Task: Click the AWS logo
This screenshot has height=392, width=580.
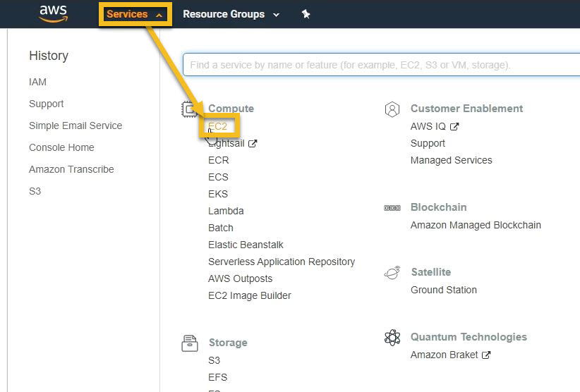Action: coord(53,13)
